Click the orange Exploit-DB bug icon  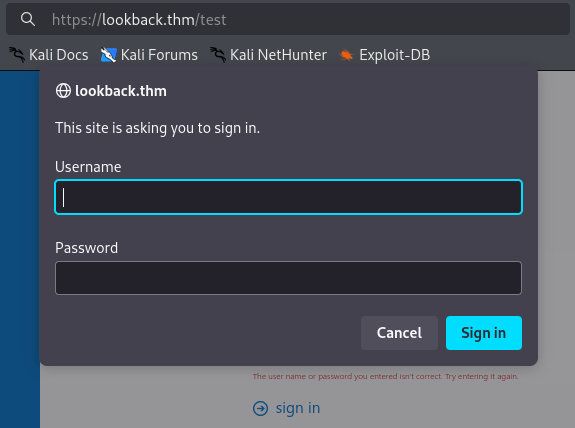coord(346,55)
